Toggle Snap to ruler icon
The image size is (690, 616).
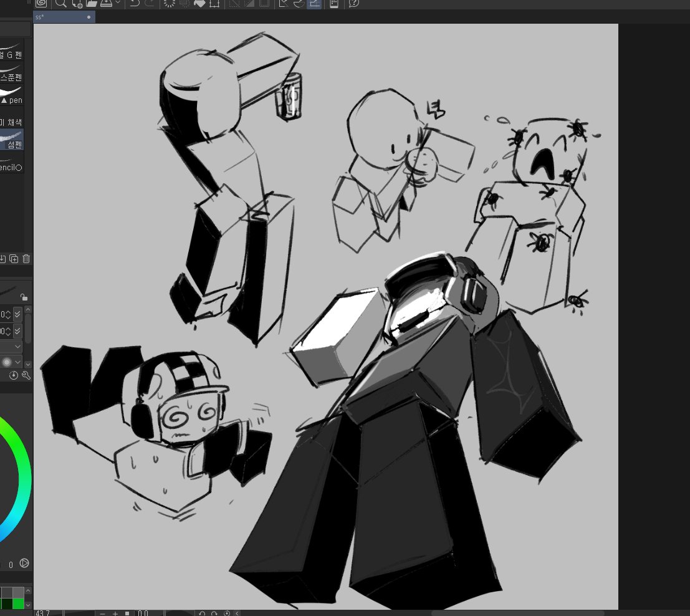(x=284, y=3)
